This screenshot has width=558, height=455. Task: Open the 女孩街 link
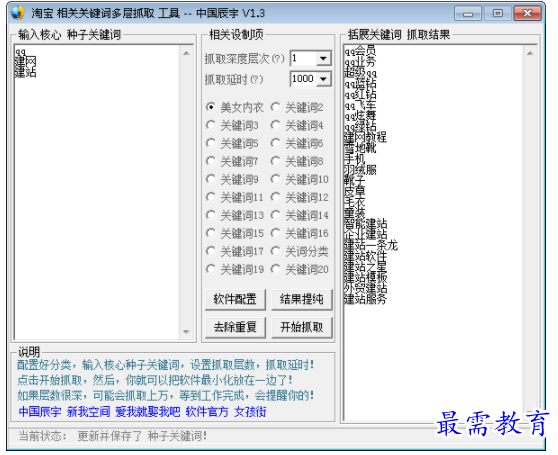(x=250, y=412)
